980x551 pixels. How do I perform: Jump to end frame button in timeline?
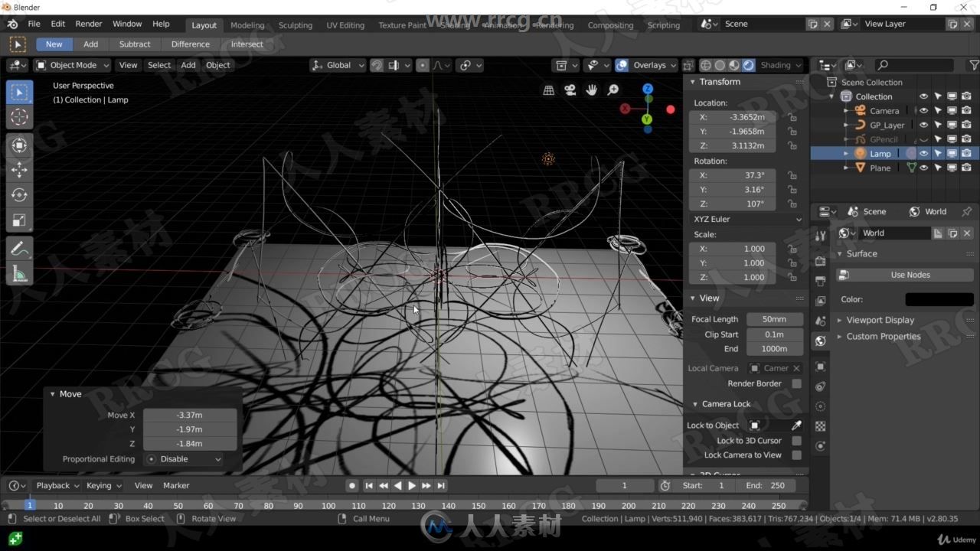tap(441, 486)
